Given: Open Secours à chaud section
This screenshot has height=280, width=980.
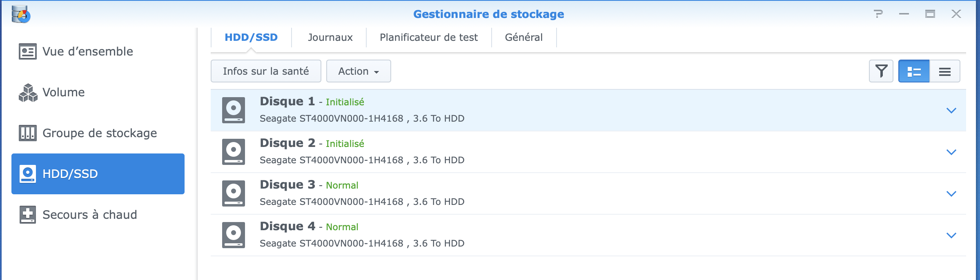Looking at the screenshot, I should (89, 215).
